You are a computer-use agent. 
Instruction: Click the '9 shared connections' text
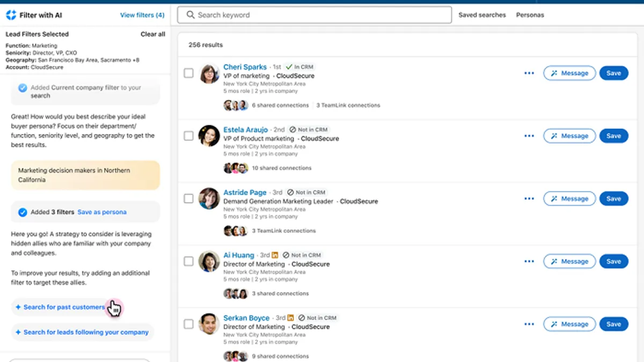tap(280, 357)
